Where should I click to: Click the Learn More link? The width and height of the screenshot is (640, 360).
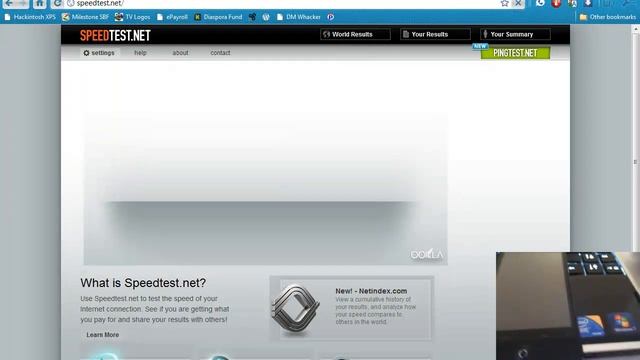pyautogui.click(x=102, y=335)
